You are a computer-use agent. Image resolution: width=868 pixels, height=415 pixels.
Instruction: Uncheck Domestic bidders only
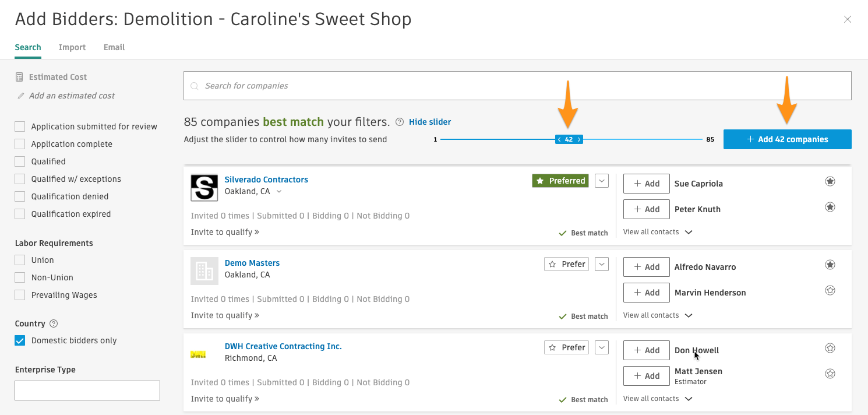click(20, 340)
